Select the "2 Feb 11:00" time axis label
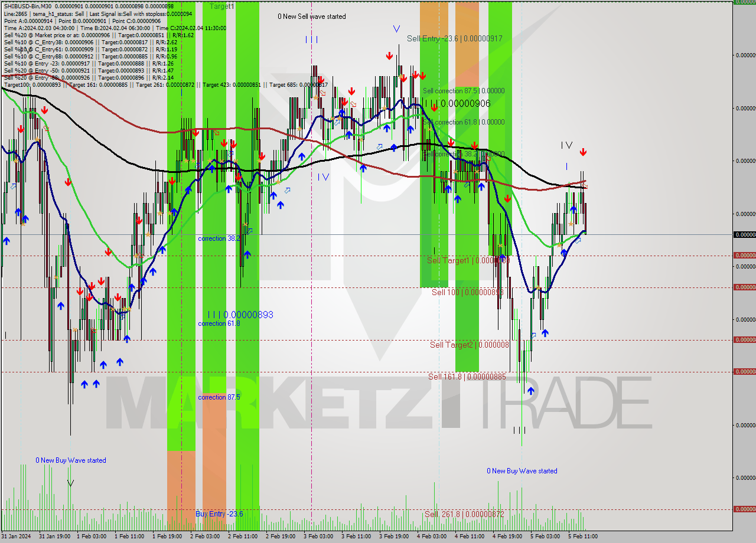 pos(243,537)
